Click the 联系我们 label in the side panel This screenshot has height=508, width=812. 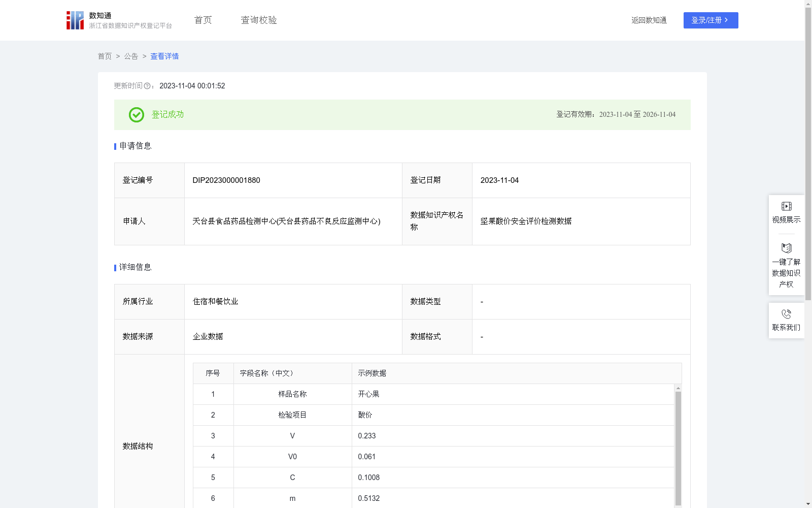pyautogui.click(x=787, y=328)
